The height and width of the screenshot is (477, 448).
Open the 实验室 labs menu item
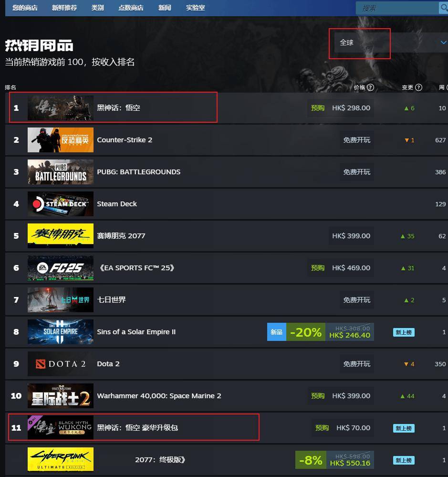coord(196,8)
